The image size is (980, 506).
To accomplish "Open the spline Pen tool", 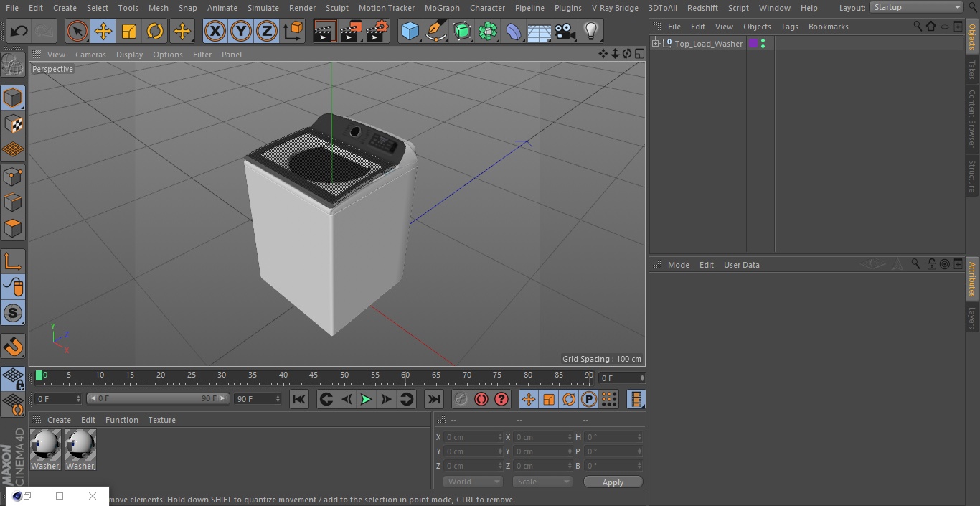I will [435, 31].
